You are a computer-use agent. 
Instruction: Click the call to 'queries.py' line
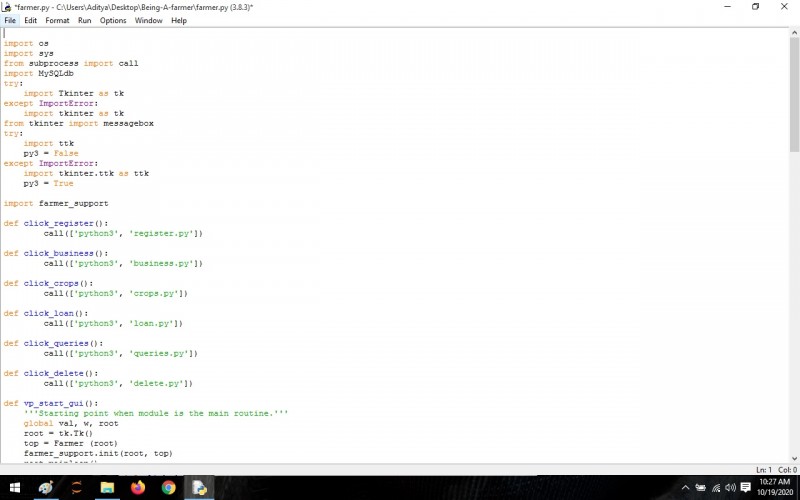click(120, 353)
